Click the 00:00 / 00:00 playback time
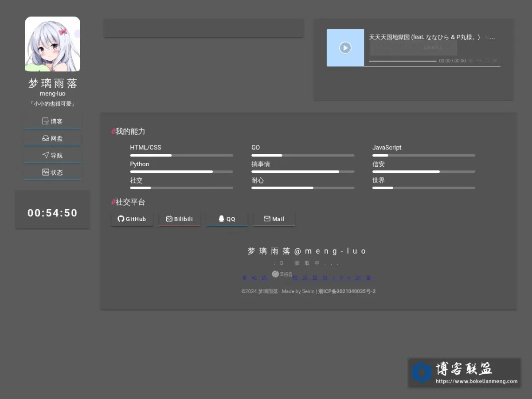This screenshot has height=399, width=532. click(452, 61)
